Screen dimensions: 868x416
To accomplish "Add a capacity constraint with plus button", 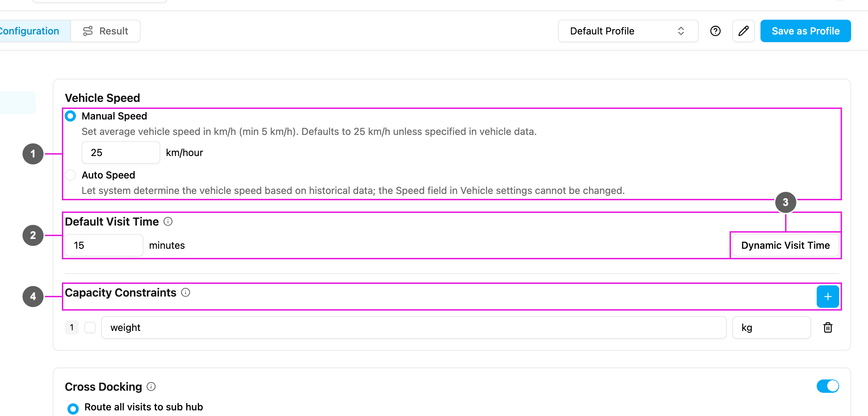I will point(828,297).
